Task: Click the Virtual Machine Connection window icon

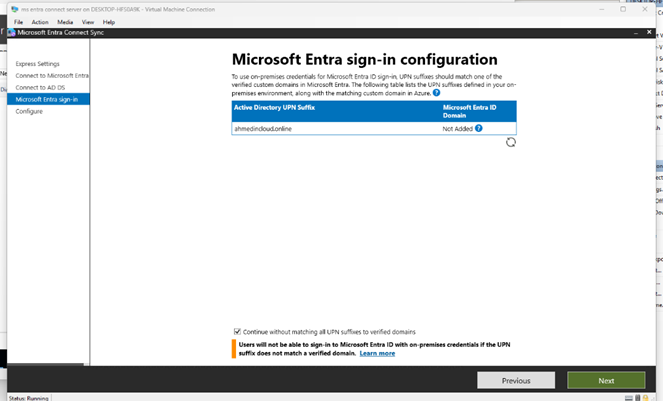Action: click(x=6, y=9)
